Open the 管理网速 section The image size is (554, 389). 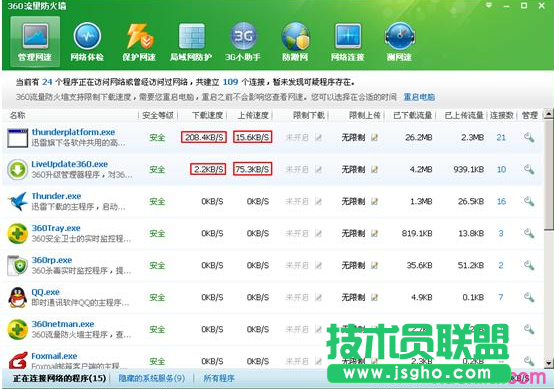coord(35,42)
